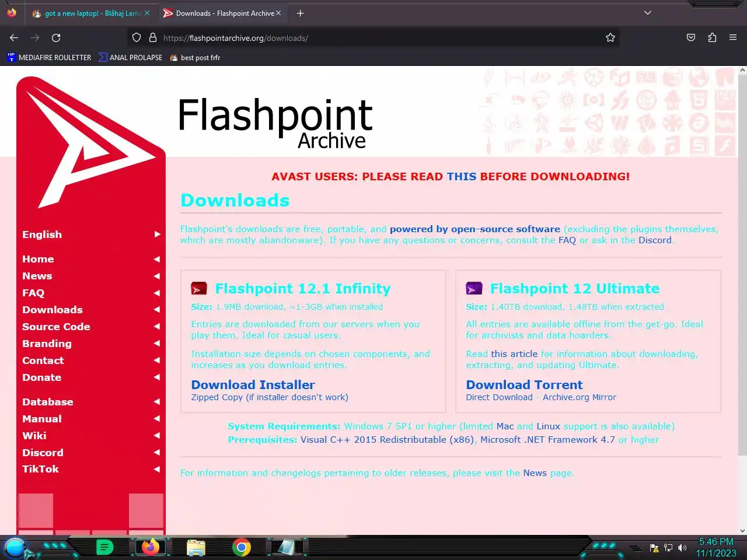
Task: Click the Firefox logo at top-left
Action: (x=12, y=13)
